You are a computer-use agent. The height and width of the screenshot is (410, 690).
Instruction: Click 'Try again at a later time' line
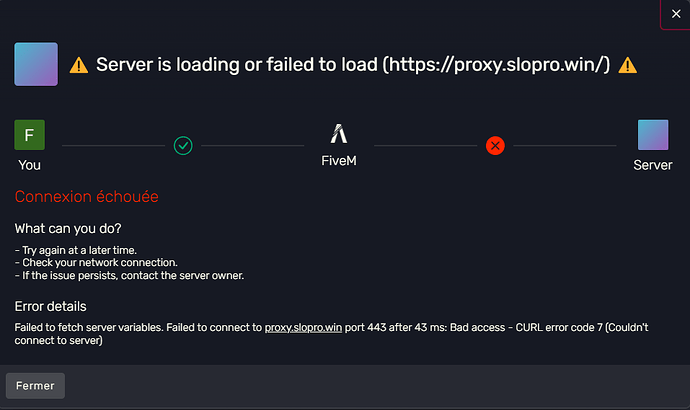coord(76,250)
